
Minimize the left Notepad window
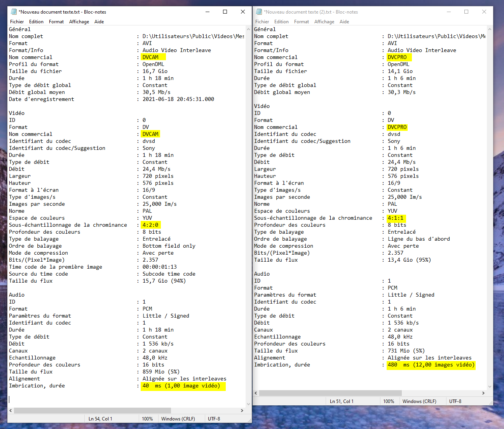(x=207, y=12)
